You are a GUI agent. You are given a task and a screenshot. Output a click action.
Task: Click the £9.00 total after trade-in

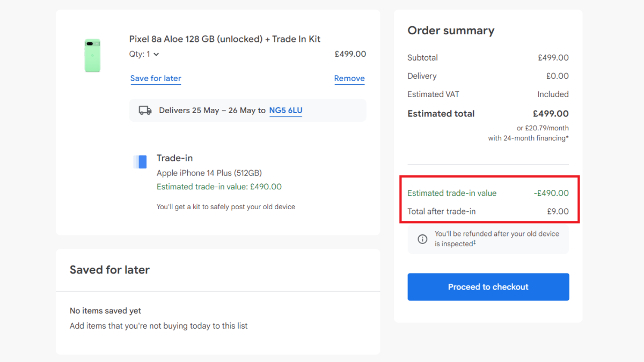point(558,211)
